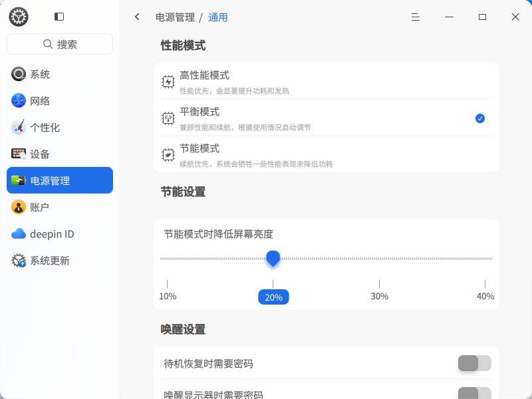Click the 高性能模式 chip icon
The image size is (532, 399).
(168, 82)
